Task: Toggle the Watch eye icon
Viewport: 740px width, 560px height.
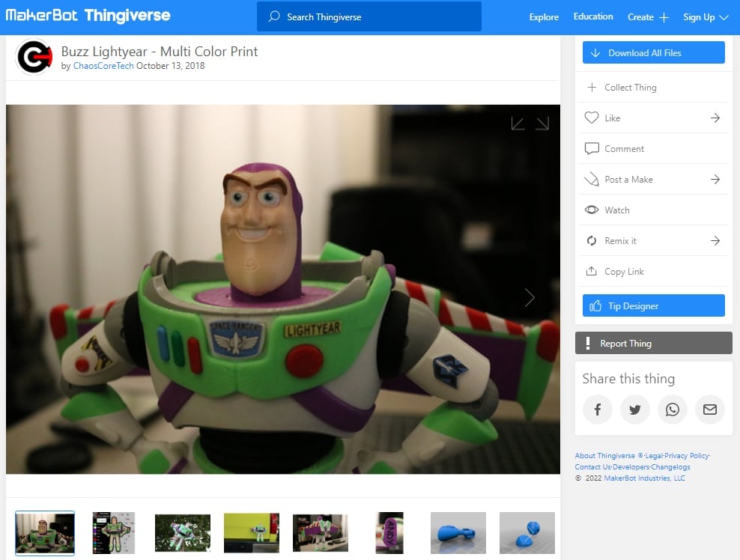Action: (x=592, y=210)
